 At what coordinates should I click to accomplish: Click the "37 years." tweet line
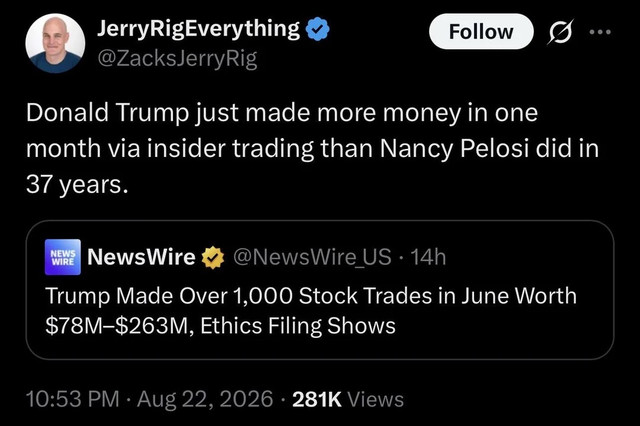click(77, 184)
